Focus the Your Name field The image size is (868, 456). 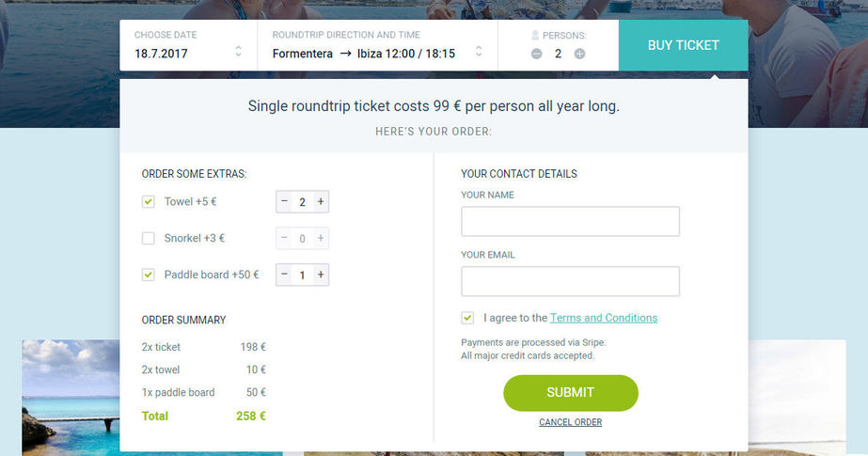[570, 222]
